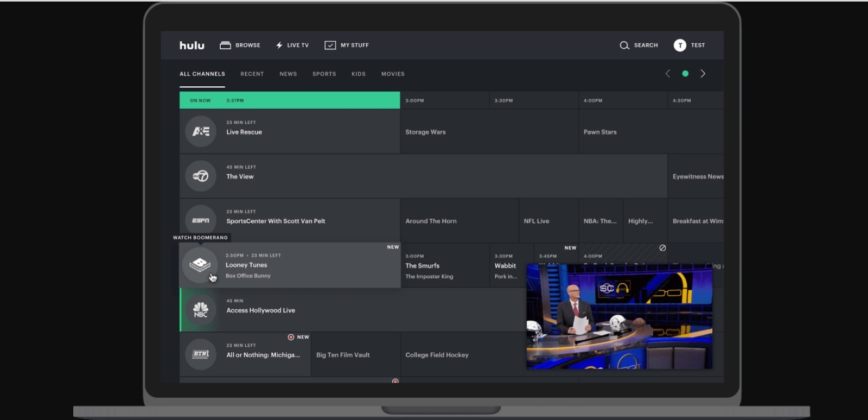Switch to the Recent tab
Image resolution: width=868 pixels, height=420 pixels.
tap(252, 74)
